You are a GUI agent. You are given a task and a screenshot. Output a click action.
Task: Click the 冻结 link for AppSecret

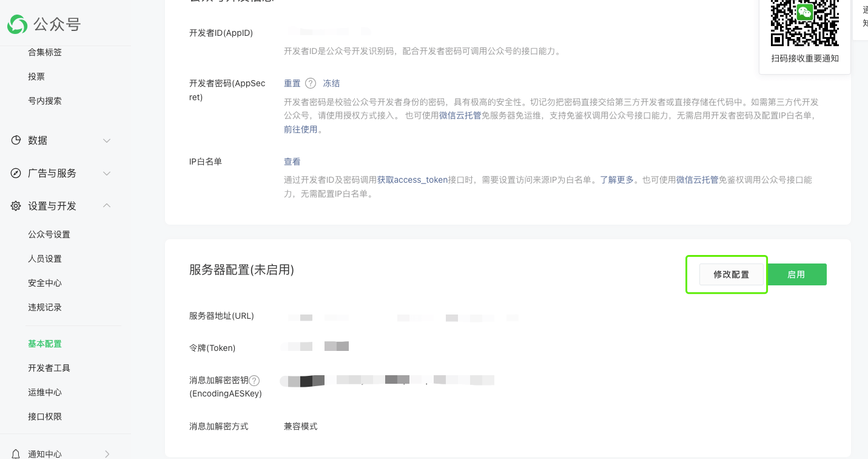coord(331,83)
